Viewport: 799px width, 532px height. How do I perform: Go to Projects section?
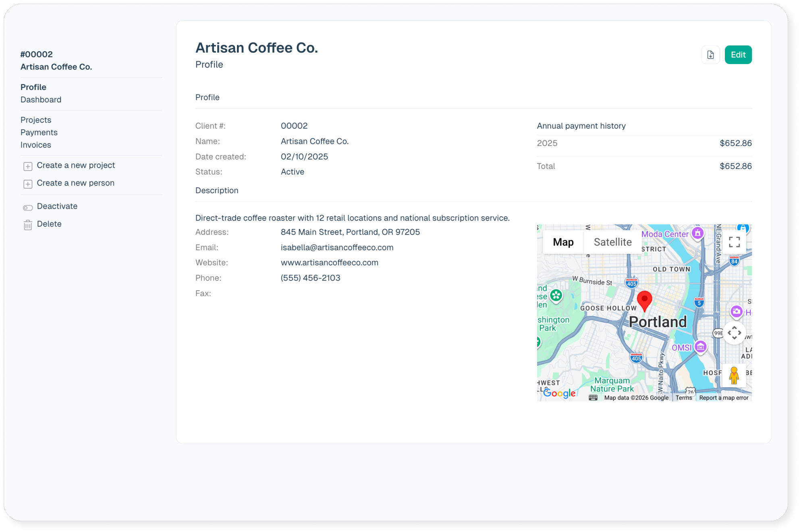(x=36, y=120)
